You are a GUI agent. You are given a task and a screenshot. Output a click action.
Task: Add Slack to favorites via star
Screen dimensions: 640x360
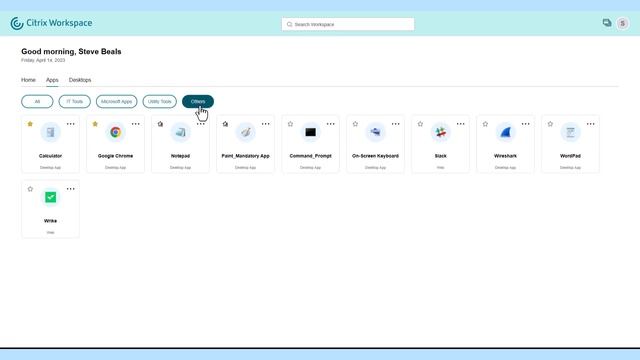[x=420, y=124]
